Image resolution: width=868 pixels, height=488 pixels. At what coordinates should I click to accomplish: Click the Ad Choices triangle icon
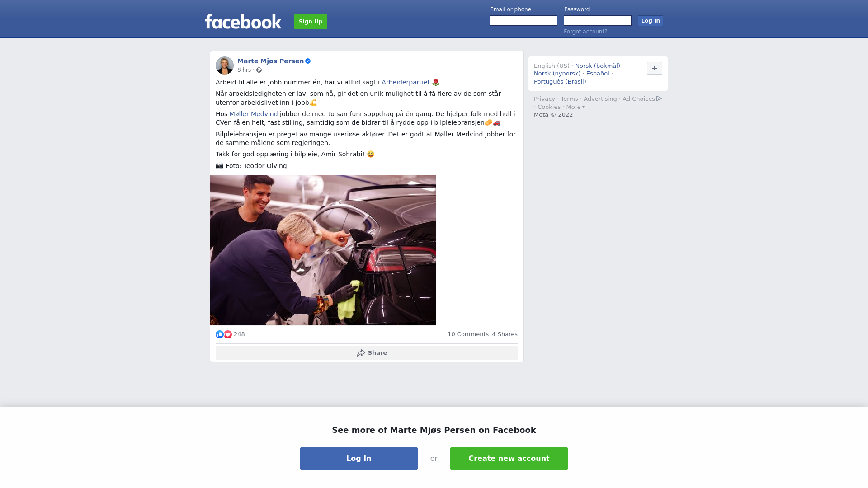click(659, 99)
